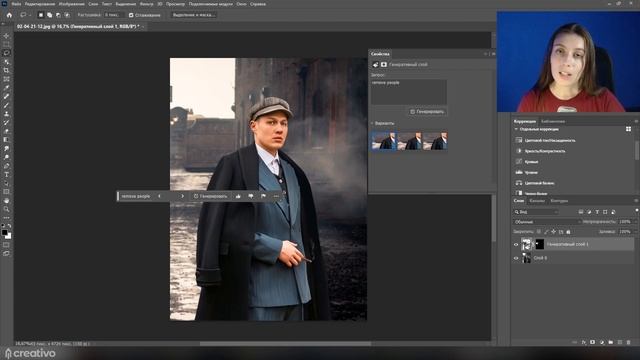The image size is (640, 360).
Task: Toggle lock all for layer
Action: tap(568, 232)
